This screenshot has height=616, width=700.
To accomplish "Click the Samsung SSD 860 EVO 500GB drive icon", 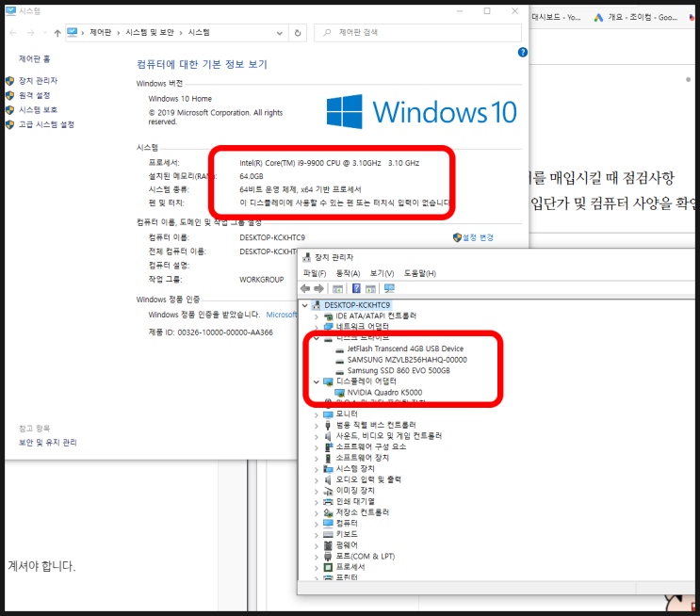I will pos(340,371).
